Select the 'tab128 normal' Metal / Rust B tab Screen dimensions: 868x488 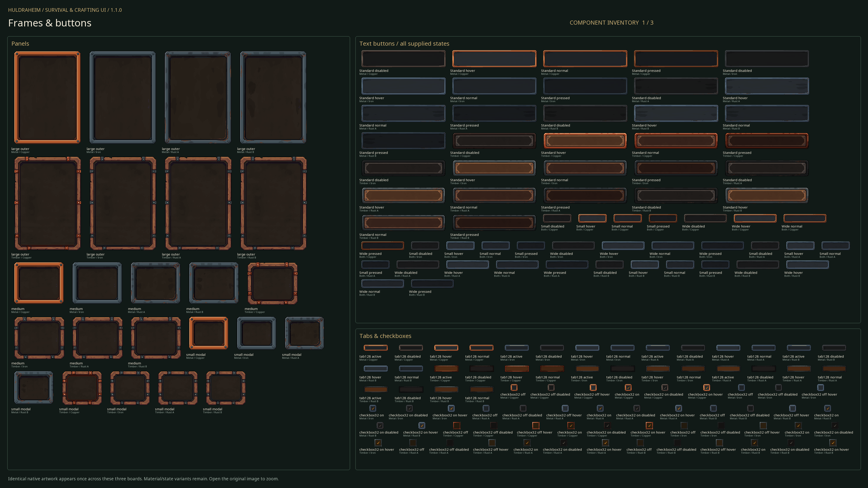[x=411, y=369]
